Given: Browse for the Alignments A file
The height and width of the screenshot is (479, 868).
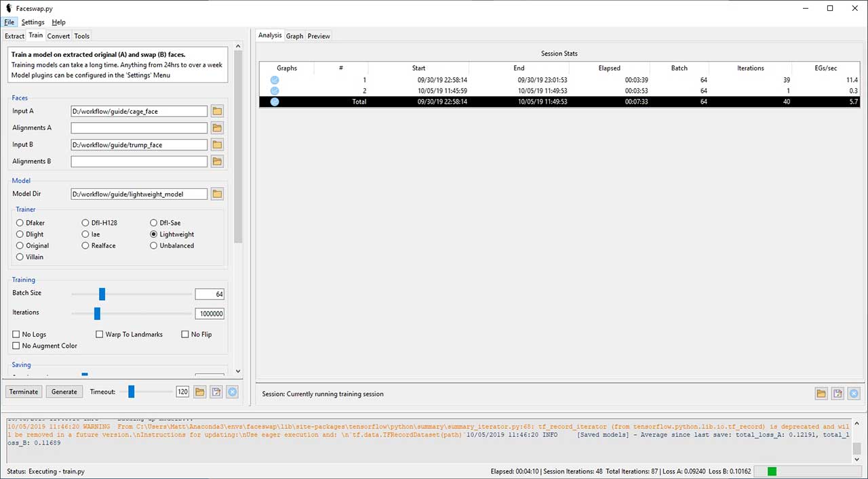Looking at the screenshot, I should coord(217,128).
